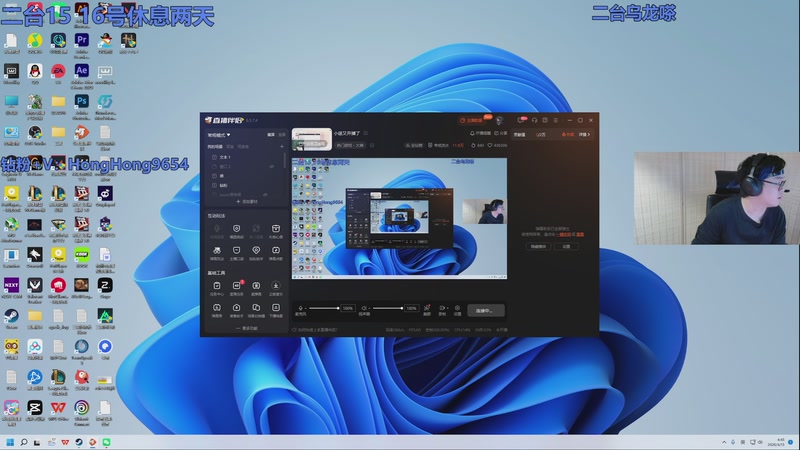Open the 常规模式 mode dropdown
This screenshot has width=800, height=450.
coord(219,133)
